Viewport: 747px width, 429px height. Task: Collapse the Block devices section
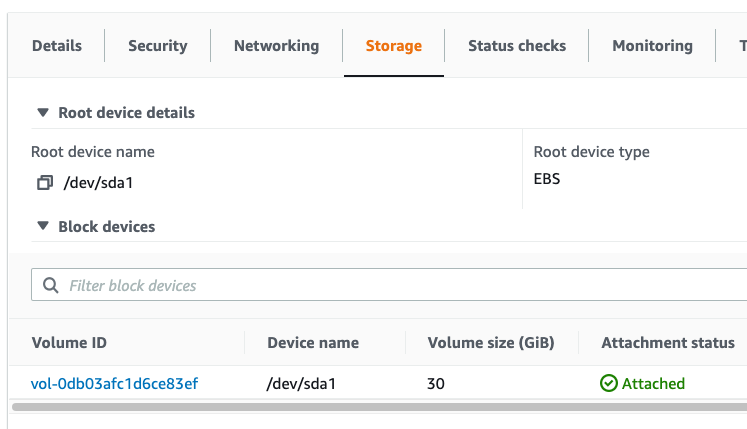[x=42, y=227]
